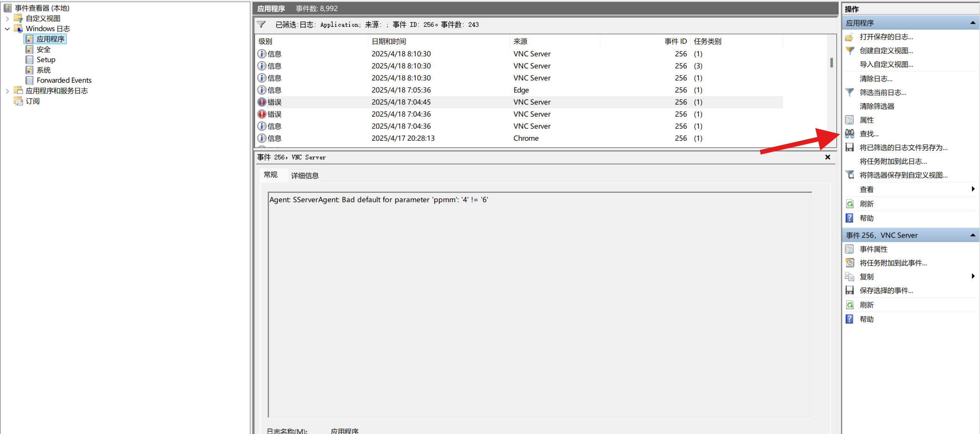Click the 保存选择的事件 floppy icon

pos(849,290)
